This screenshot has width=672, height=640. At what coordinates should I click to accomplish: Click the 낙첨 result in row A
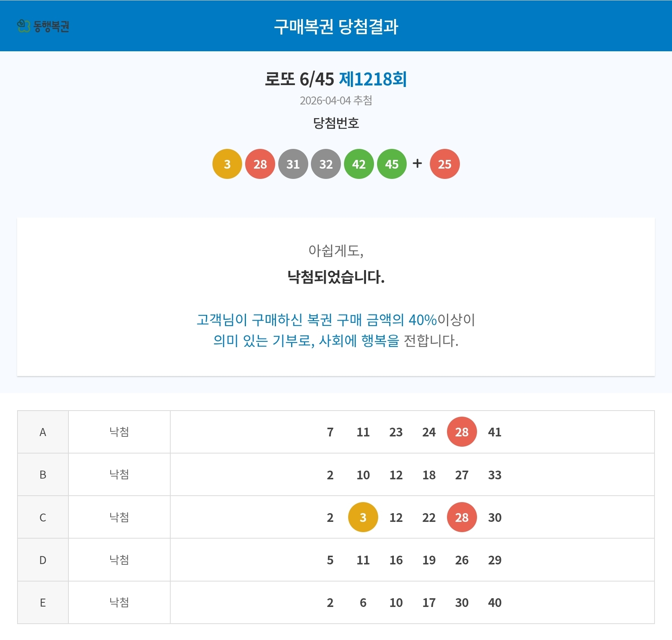119,432
